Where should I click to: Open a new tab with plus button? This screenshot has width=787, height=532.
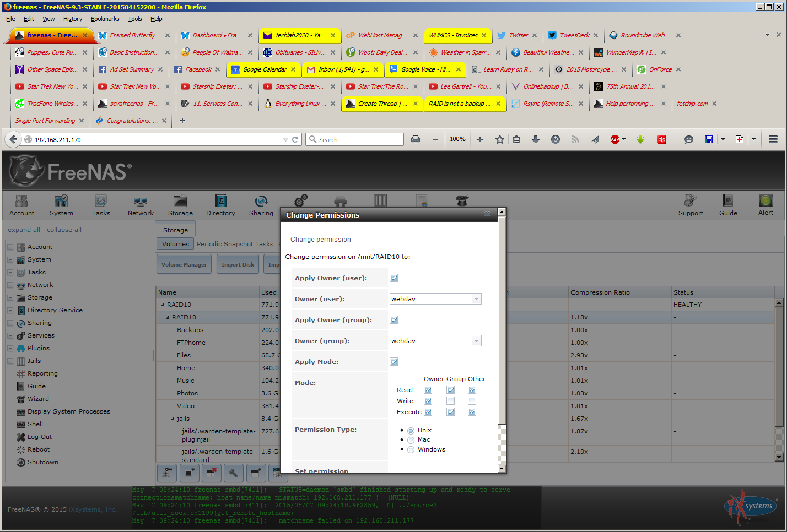[x=182, y=121]
